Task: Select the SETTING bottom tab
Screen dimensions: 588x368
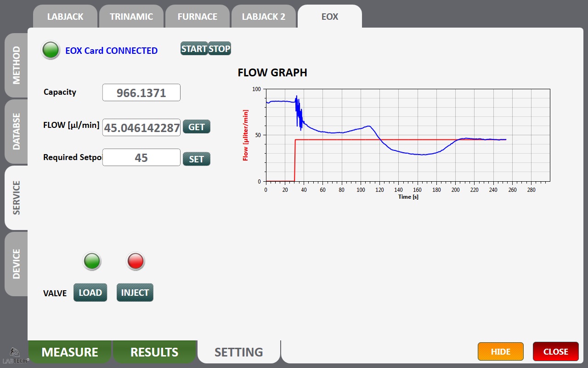Action: 239,352
